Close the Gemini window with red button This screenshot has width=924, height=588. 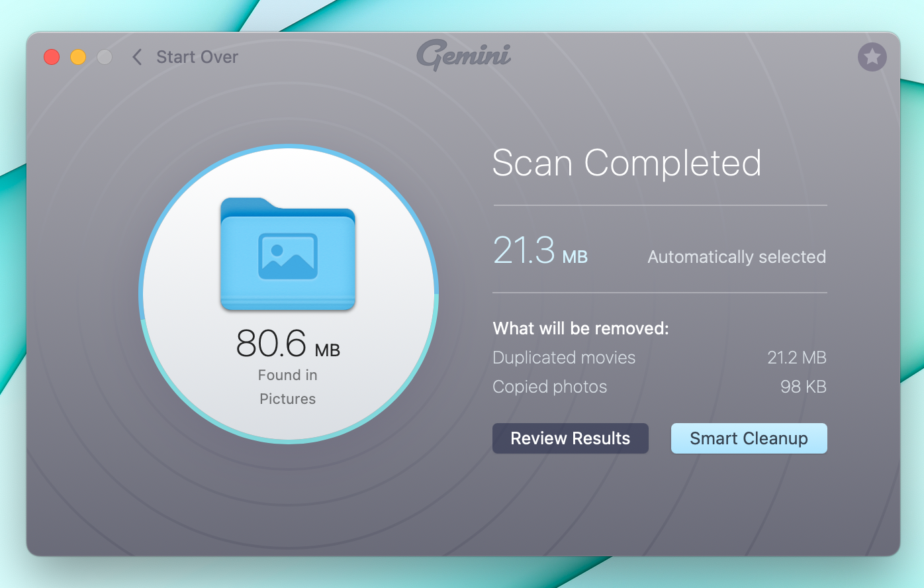(52, 57)
